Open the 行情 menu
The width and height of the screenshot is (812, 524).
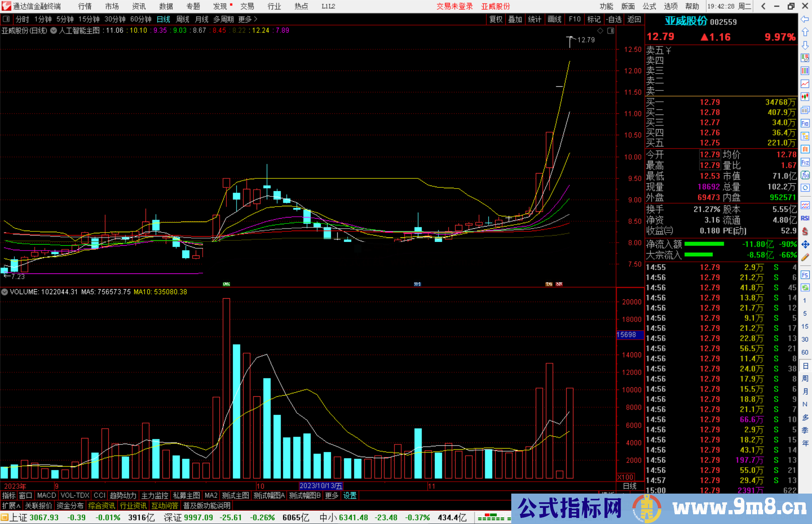tap(85, 6)
